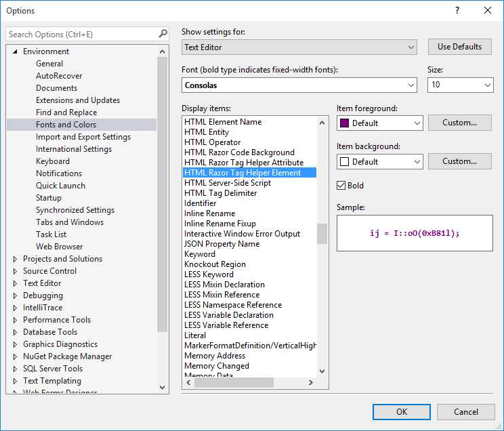Open the Item background color dropdown
The width and height of the screenshot is (504, 431).
point(380,161)
